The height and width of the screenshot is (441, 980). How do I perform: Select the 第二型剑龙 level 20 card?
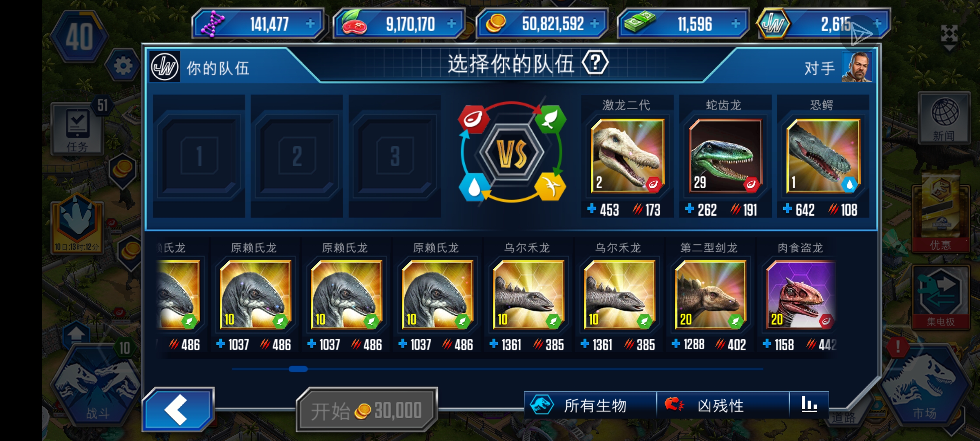pos(710,294)
